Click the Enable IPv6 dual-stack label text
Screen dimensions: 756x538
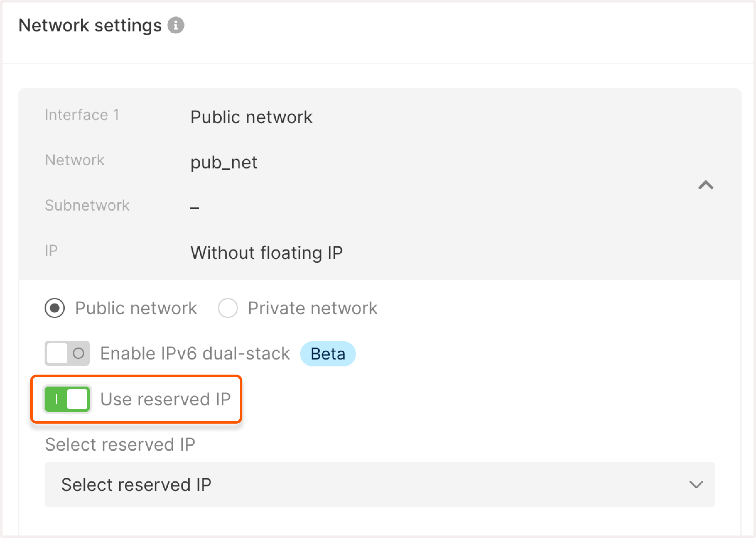(x=195, y=353)
